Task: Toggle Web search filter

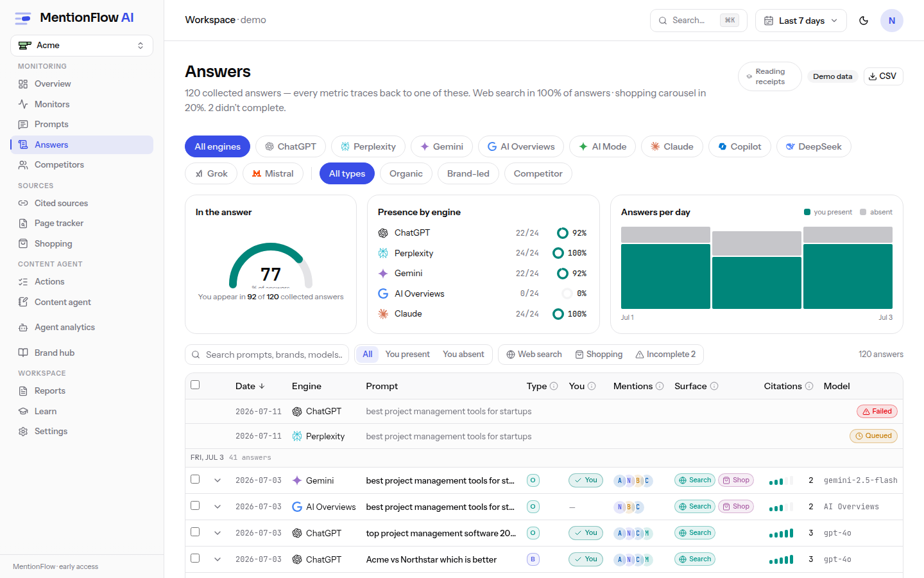Action: coord(534,355)
